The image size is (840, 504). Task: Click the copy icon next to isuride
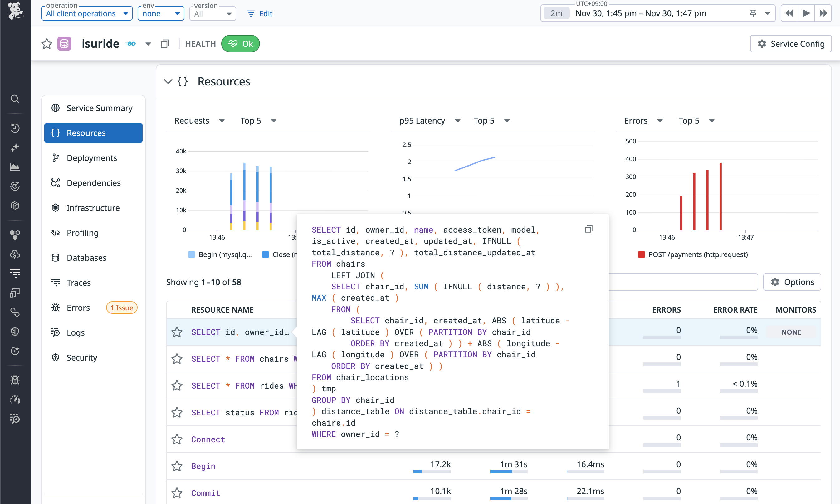165,44
